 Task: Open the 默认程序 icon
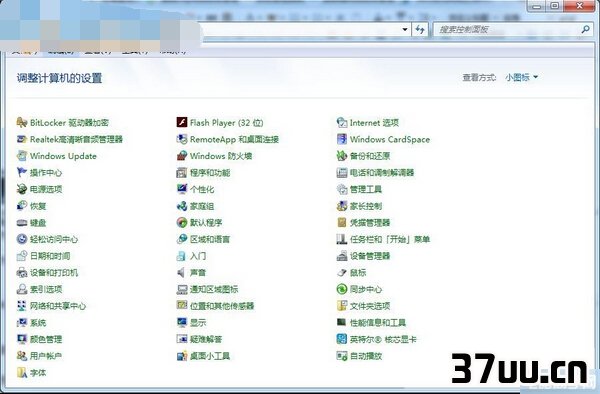coord(182,222)
